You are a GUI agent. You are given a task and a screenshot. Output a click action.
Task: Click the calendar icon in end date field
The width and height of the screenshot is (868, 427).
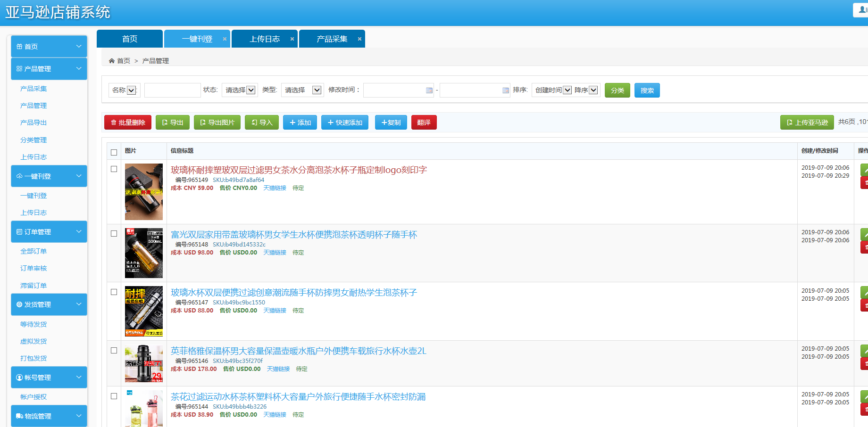tap(505, 90)
